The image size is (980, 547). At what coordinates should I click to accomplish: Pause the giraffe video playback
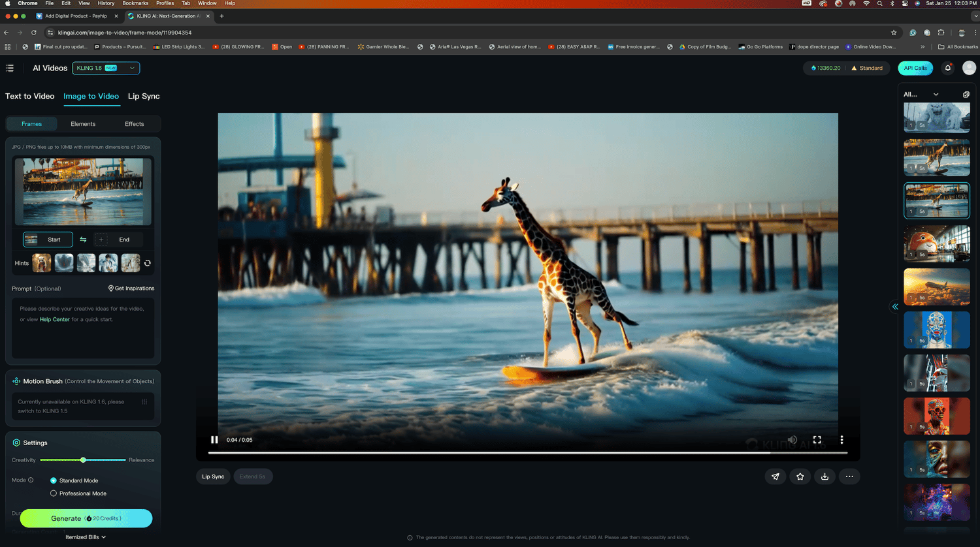(214, 440)
